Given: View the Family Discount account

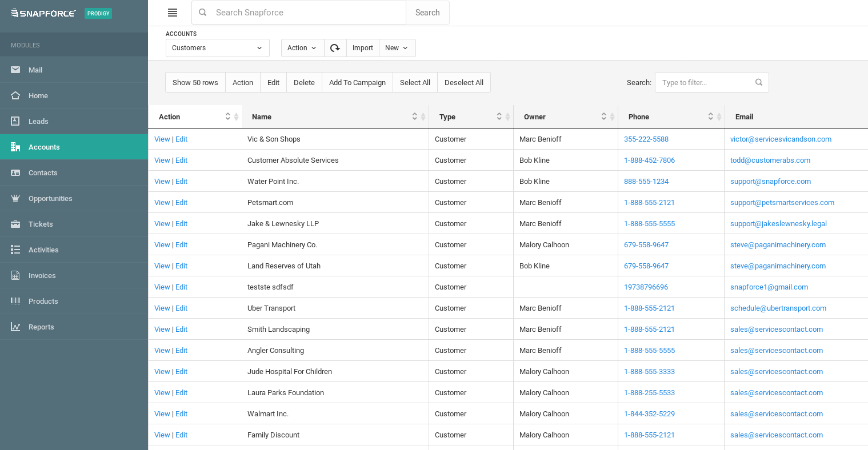Looking at the screenshot, I should (162, 435).
